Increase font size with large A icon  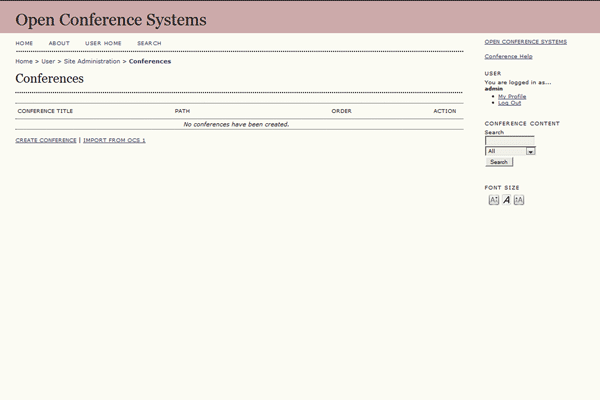click(519, 200)
